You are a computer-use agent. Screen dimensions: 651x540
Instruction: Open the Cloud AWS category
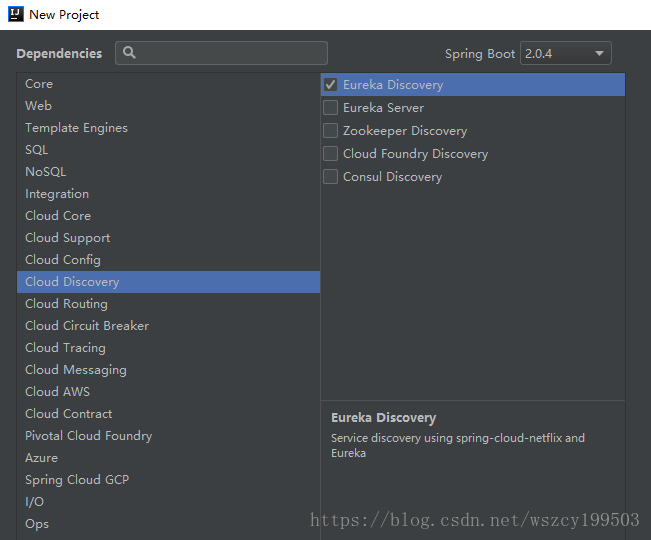168,392
